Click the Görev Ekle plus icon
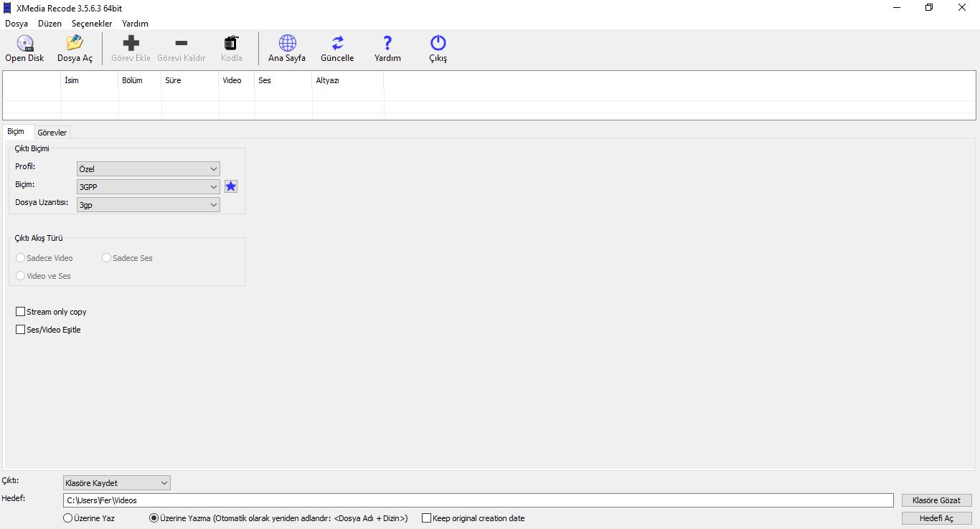Viewport: 980px width, 529px height. click(x=131, y=44)
